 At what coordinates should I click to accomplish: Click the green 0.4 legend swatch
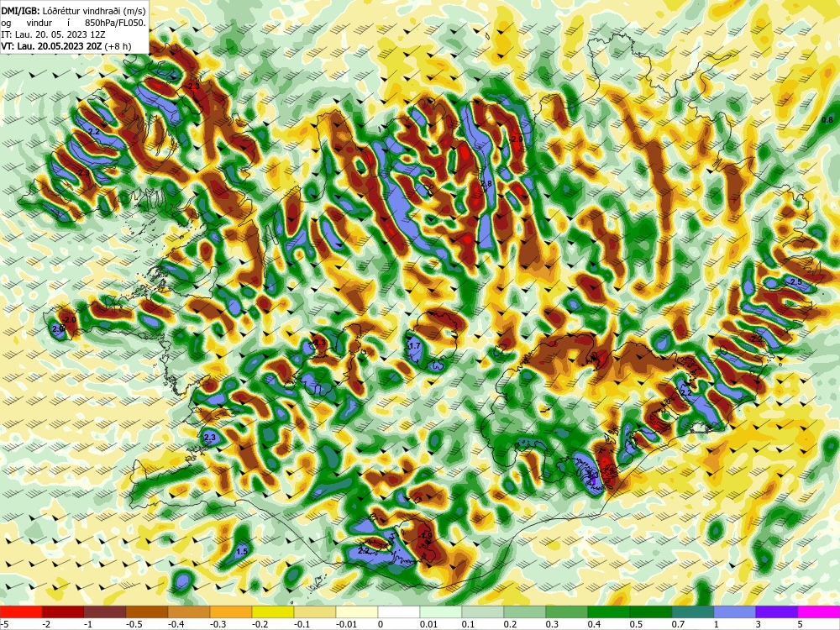point(609,612)
